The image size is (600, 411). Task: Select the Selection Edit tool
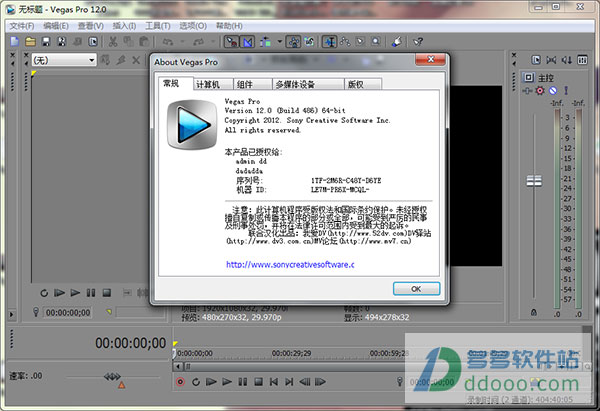pyautogui.click(x=360, y=41)
